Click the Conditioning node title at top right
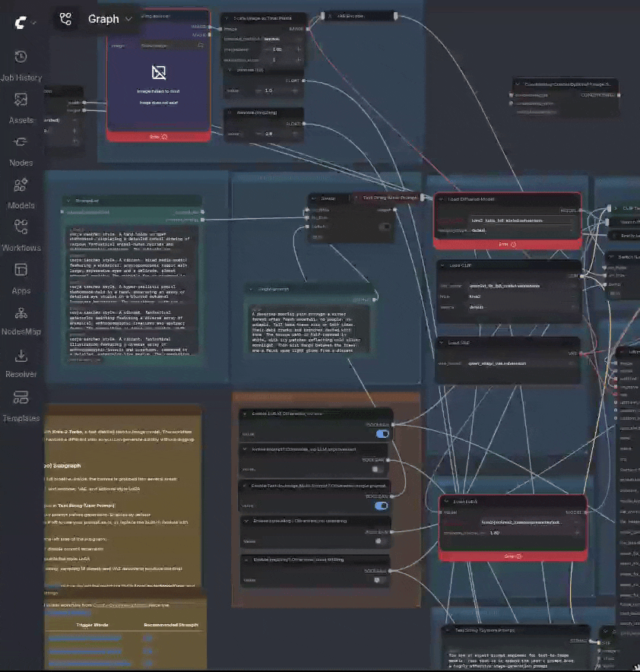Screen dimensions: 640x672 [x=567, y=84]
